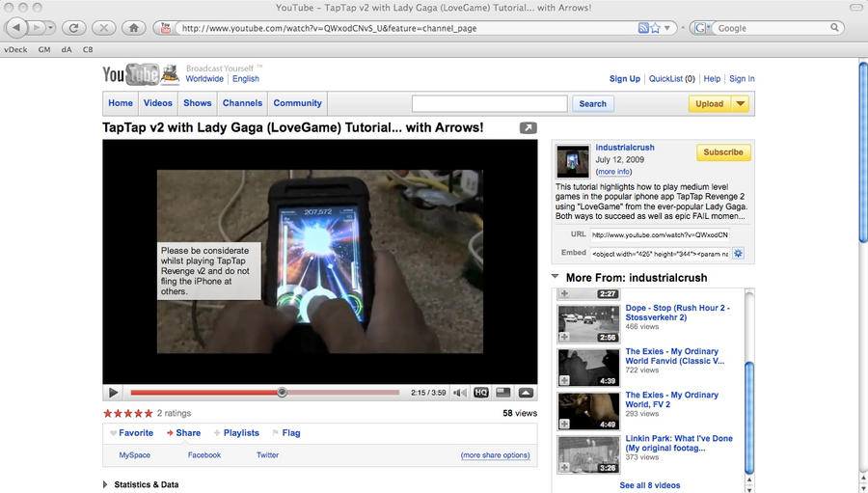The image size is (868, 493).
Task: Add 4:39 Exies video to QuickList
Action: [564, 380]
